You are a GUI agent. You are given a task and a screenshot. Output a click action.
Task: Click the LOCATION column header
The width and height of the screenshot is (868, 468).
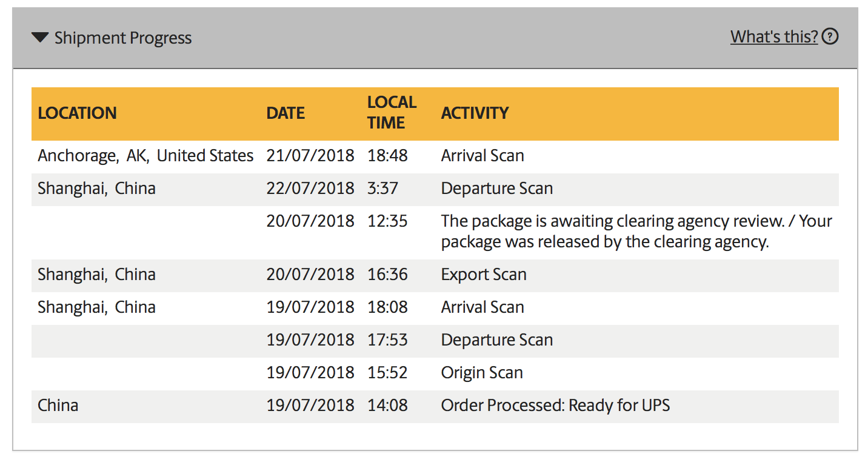77,113
